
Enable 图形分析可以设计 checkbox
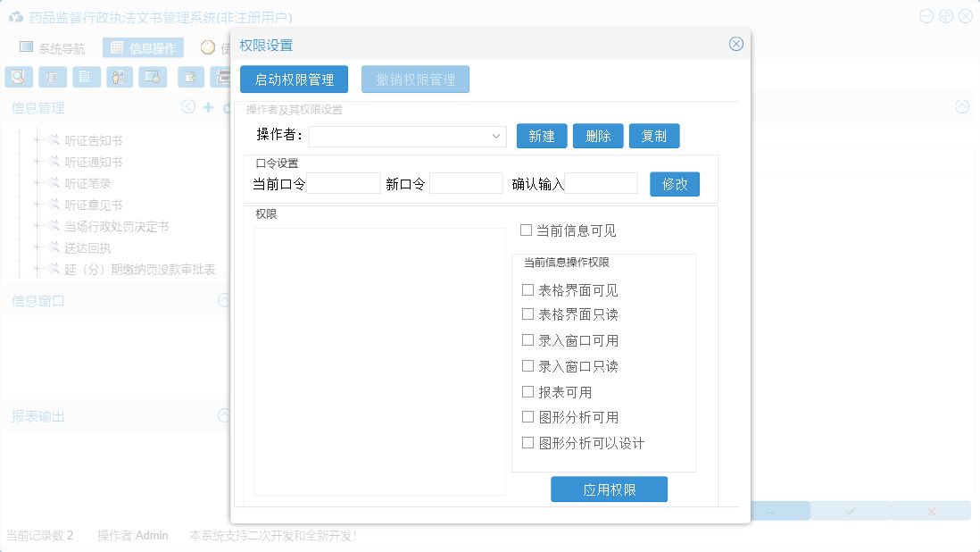coord(528,443)
